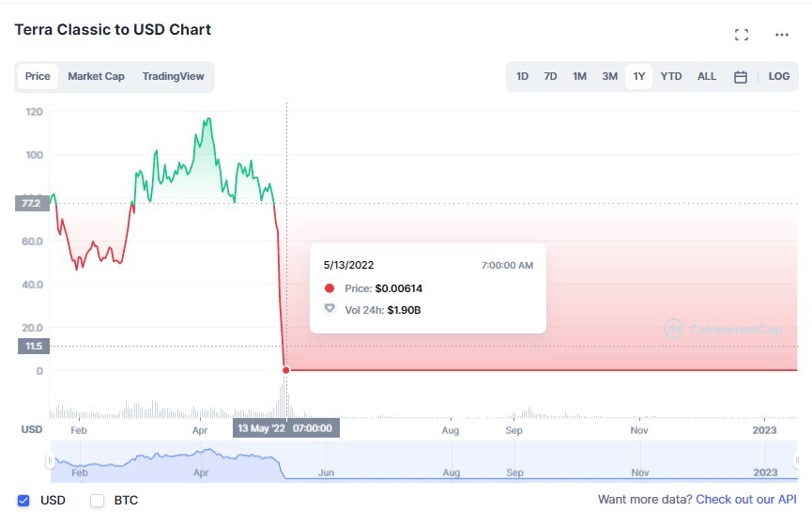Open the Check out our API link

[745, 500]
